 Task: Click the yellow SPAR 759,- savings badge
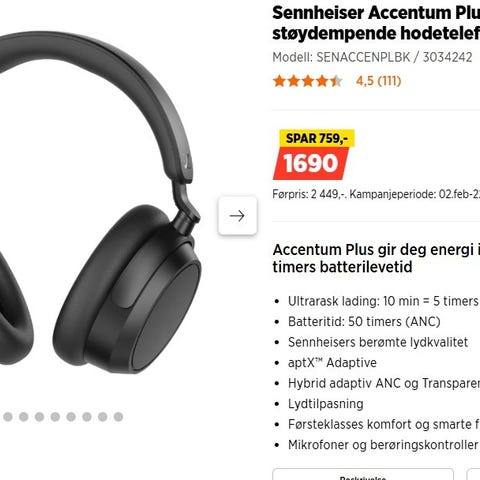pyautogui.click(x=317, y=138)
